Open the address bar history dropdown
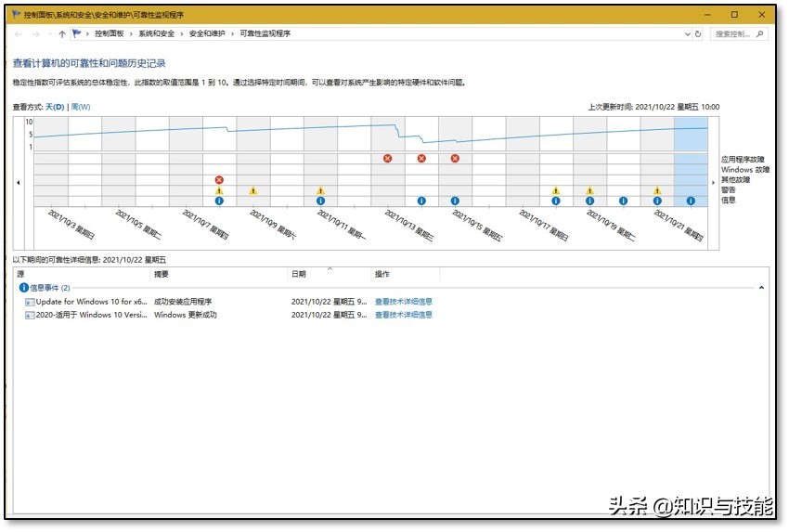Image resolution: width=789 pixels, height=532 pixels. click(x=687, y=33)
